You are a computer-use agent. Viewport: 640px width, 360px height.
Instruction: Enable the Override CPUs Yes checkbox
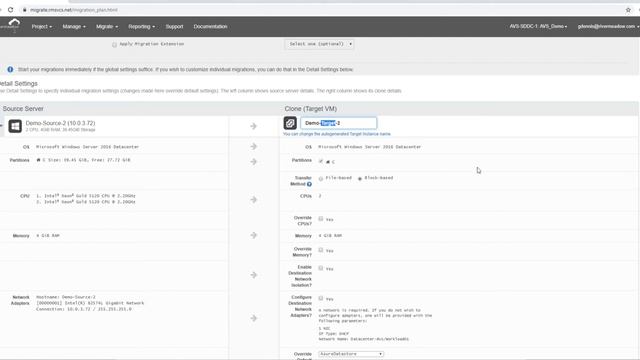321,219
